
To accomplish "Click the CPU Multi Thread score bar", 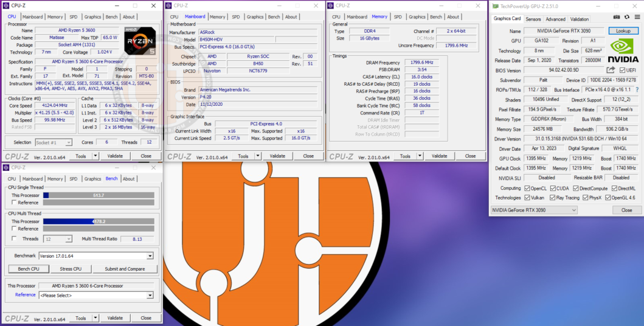I will 98,221.
